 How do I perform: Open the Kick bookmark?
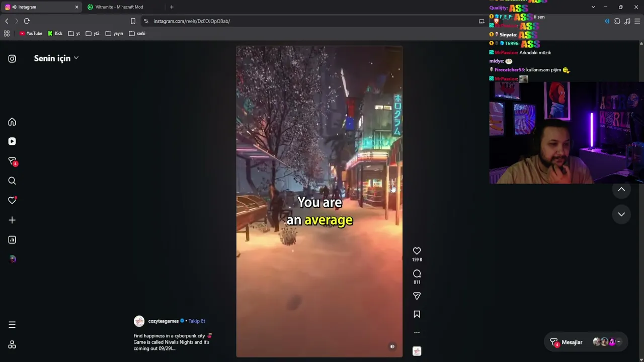tap(55, 34)
